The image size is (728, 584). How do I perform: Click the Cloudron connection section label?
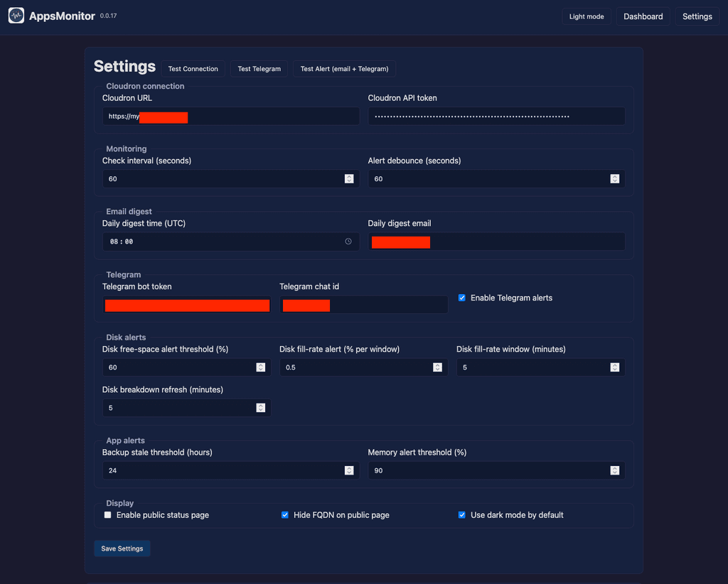pos(145,86)
